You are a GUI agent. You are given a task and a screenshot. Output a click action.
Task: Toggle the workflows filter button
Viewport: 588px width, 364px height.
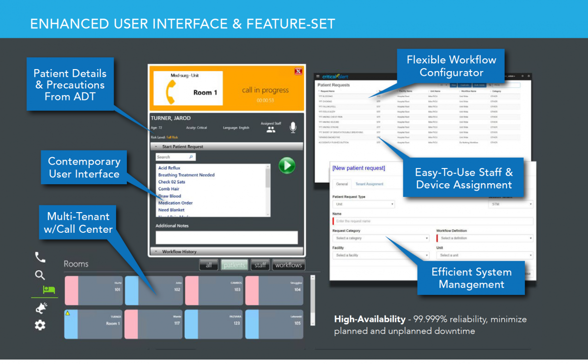(x=288, y=265)
